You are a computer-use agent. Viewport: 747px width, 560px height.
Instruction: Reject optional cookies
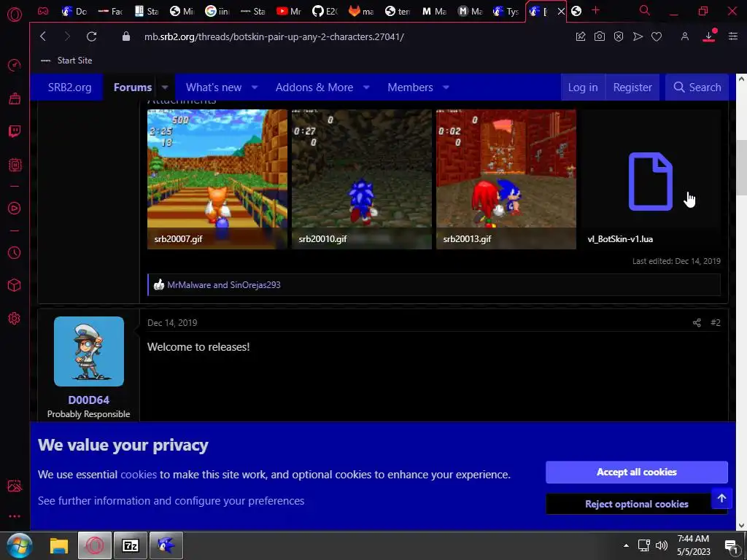pyautogui.click(x=636, y=504)
